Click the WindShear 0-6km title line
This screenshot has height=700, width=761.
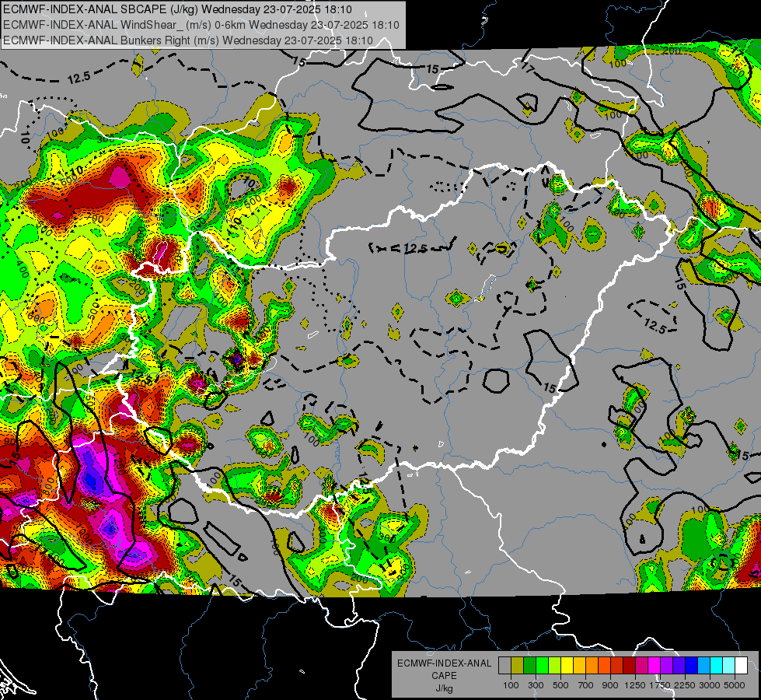pyautogui.click(x=201, y=25)
